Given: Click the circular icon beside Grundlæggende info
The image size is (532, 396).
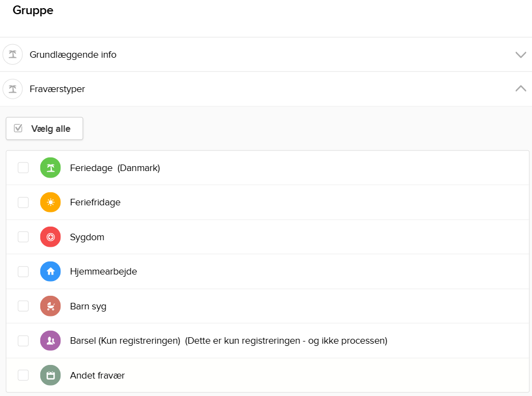Looking at the screenshot, I should (13, 54).
